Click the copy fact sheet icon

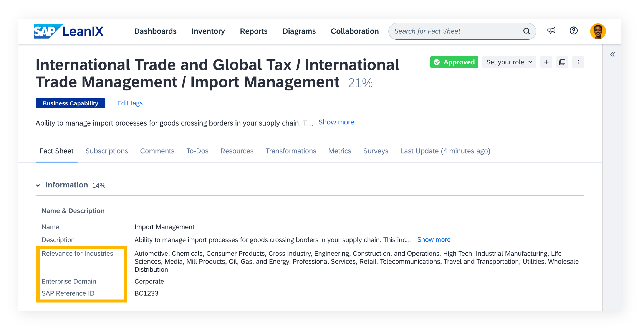tap(562, 62)
